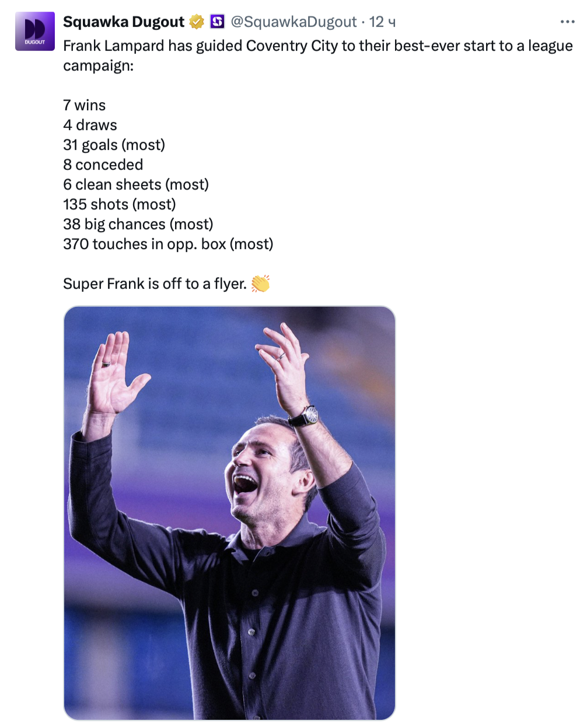This screenshot has width=587, height=728.
Task: Click the "Super Frank is off to a flyer" text
Action: [154, 283]
